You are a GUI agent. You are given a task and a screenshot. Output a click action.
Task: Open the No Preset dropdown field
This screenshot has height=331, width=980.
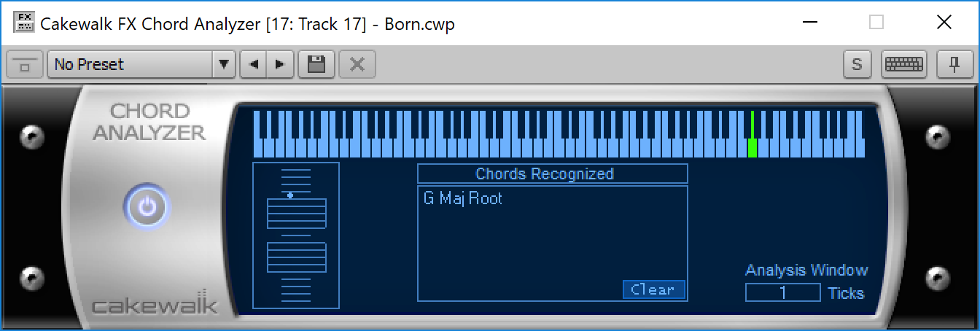pos(130,64)
